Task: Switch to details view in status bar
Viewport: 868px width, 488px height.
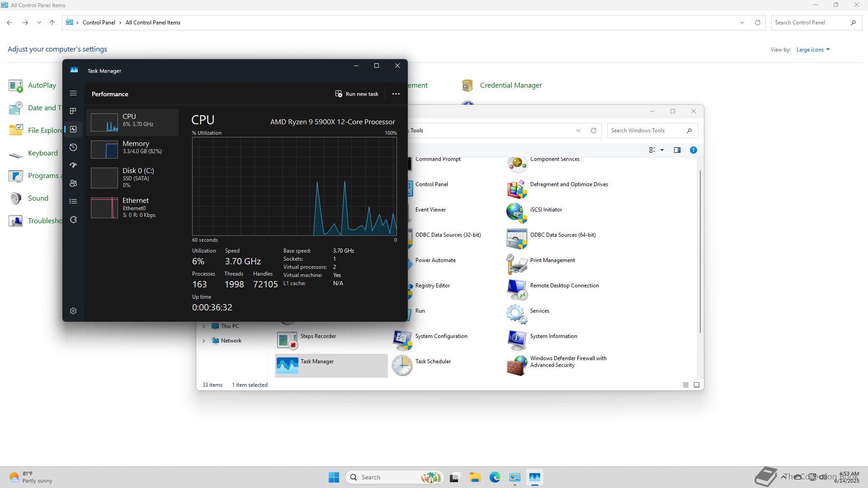Action: [685, 385]
